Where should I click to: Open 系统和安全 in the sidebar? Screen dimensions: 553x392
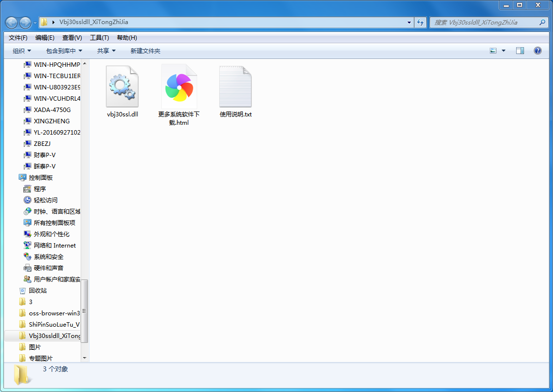click(44, 256)
